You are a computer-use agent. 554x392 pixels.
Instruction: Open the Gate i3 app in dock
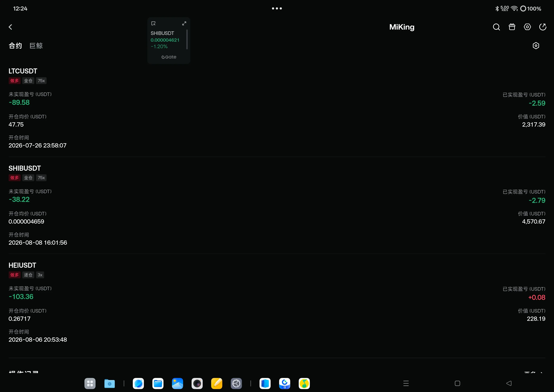[285, 383]
